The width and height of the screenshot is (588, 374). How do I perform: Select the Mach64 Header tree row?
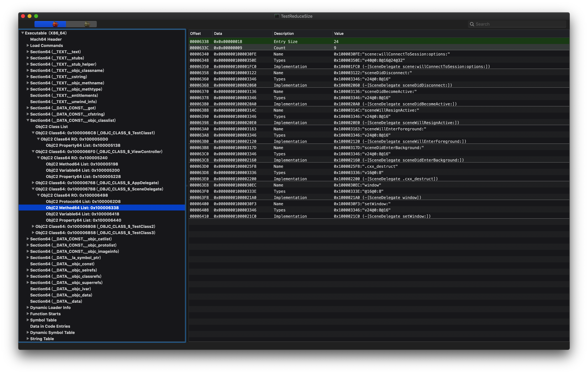102,39
